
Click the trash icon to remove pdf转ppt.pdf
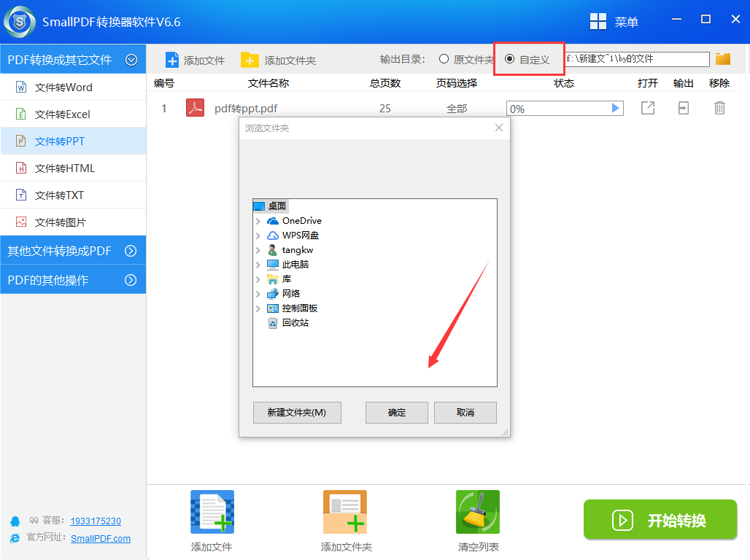point(719,108)
